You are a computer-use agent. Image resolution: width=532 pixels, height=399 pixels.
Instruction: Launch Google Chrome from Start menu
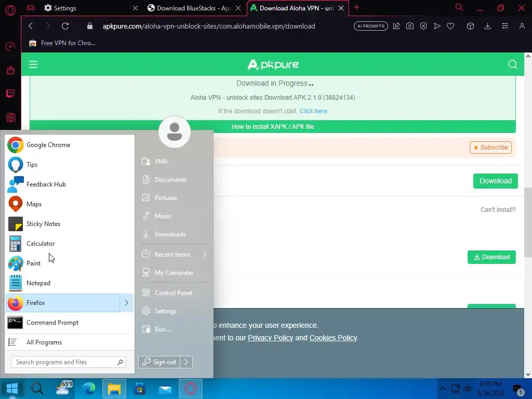70,145
